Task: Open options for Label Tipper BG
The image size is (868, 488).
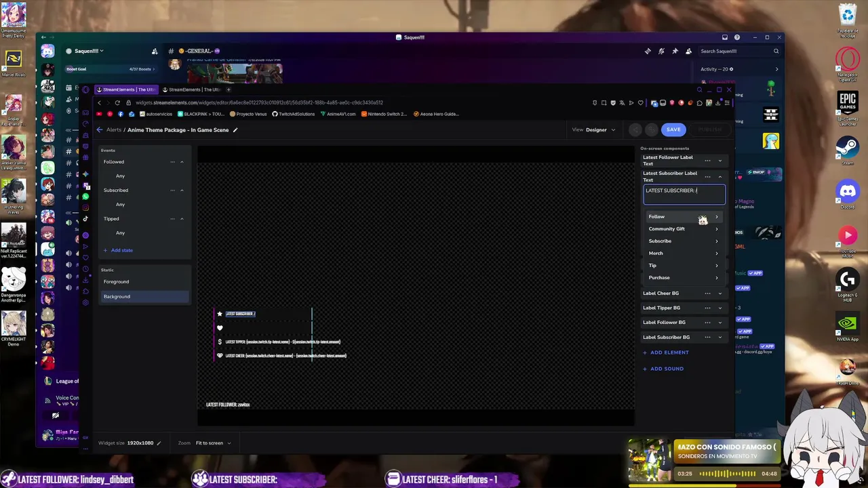Action: click(707, 308)
